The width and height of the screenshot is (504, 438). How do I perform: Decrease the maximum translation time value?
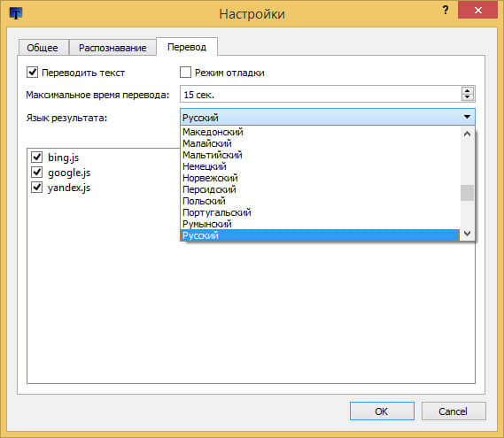[x=468, y=97]
